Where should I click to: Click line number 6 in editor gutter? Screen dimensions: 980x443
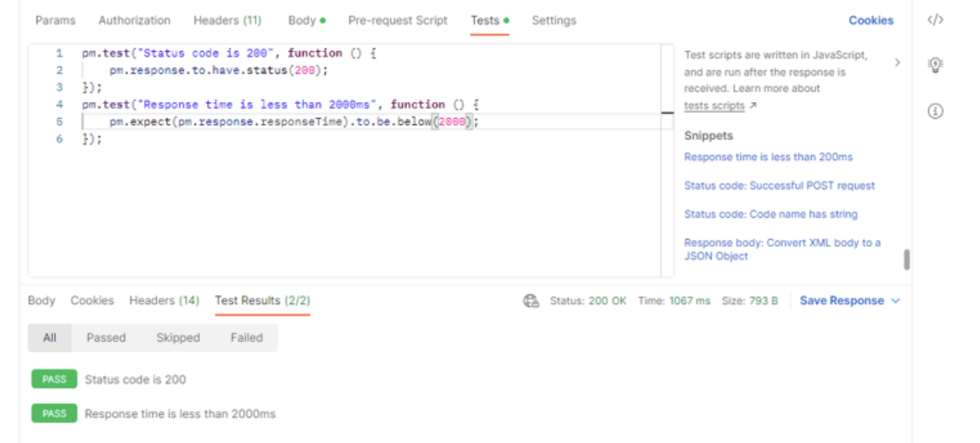[59, 139]
